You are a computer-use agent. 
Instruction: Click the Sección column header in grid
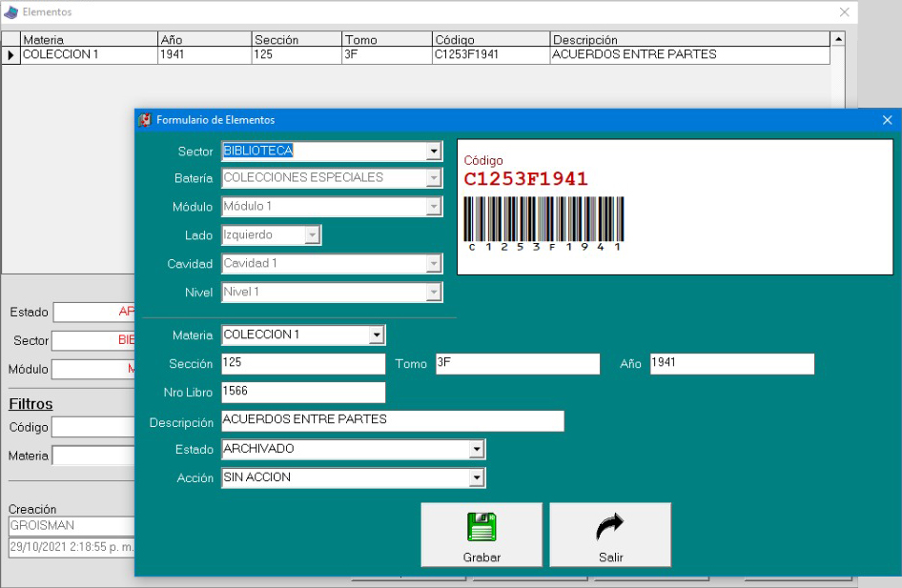click(x=297, y=39)
